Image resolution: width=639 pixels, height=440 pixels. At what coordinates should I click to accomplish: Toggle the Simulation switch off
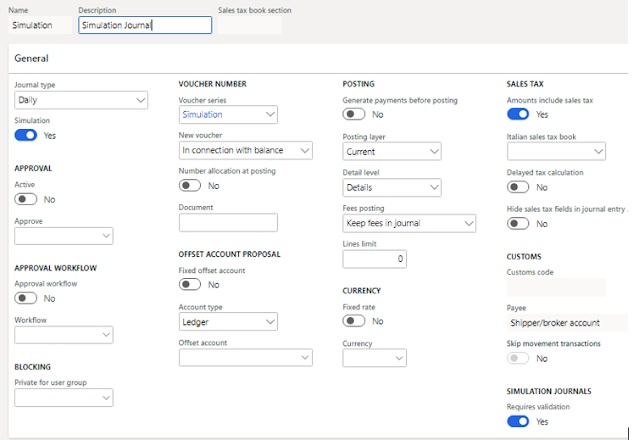point(26,135)
